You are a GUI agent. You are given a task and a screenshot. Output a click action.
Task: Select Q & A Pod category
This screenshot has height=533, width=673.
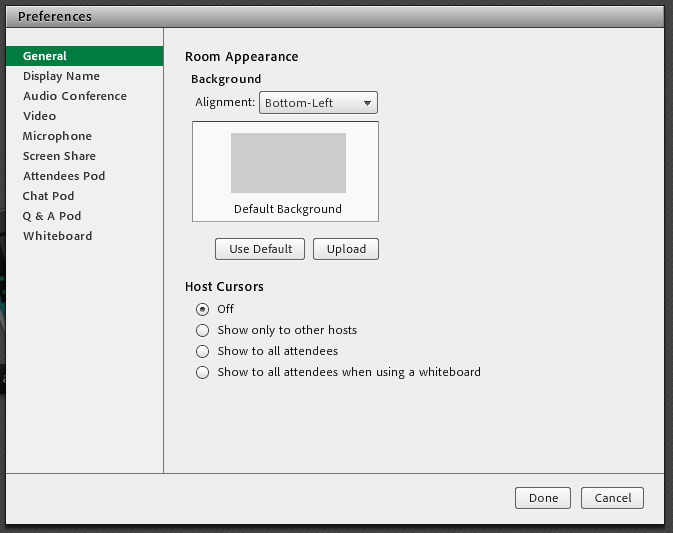click(x=52, y=216)
